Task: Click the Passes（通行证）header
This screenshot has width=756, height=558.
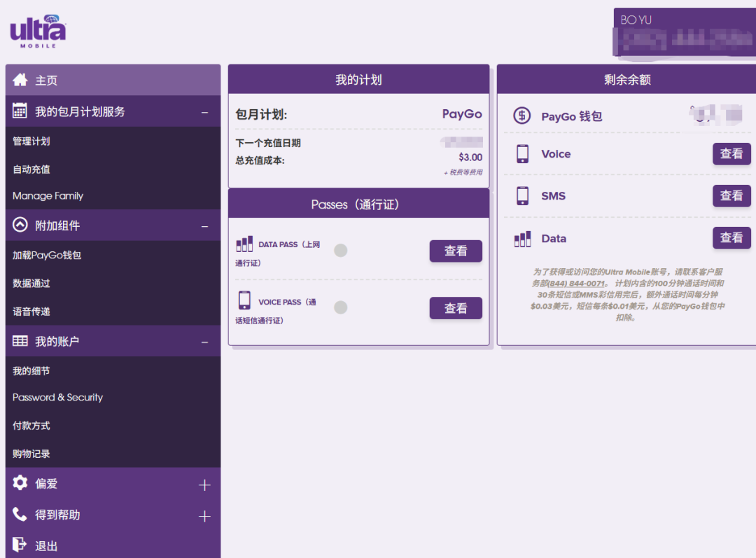Action: [x=358, y=204]
